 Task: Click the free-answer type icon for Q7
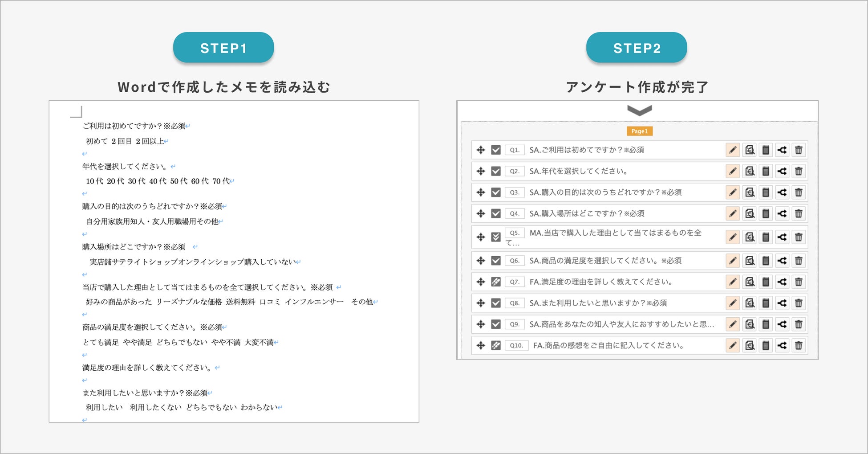(496, 282)
